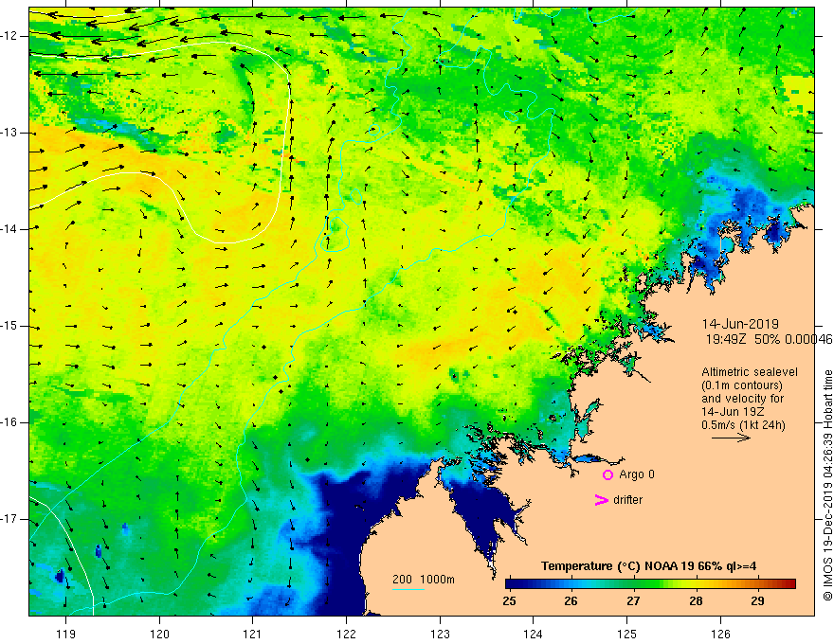Click longitude label 126 on bottom axis
This screenshot has height=644, width=834.
(720, 634)
